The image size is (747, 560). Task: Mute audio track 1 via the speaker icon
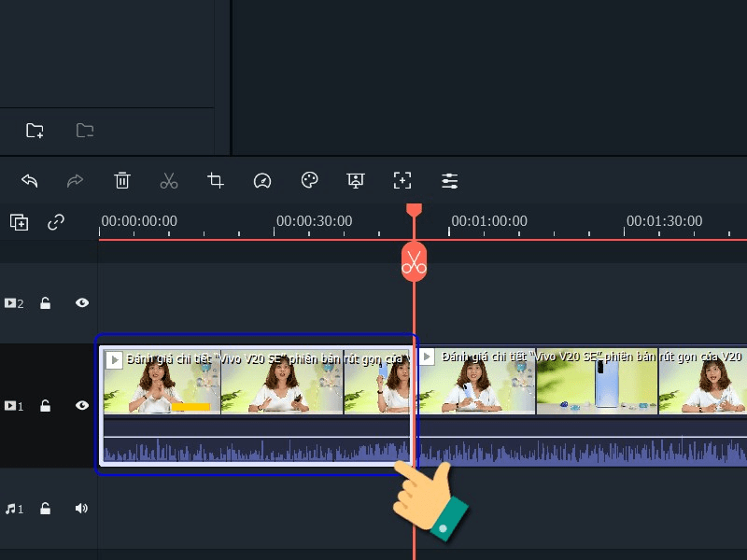(x=81, y=508)
